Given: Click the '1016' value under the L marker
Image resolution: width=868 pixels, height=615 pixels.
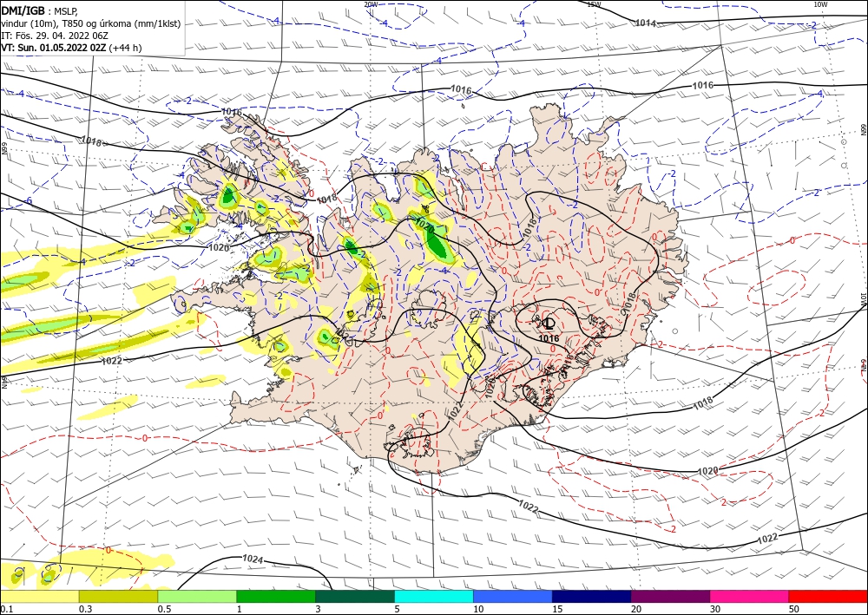Looking at the screenshot, I should click(x=549, y=338).
